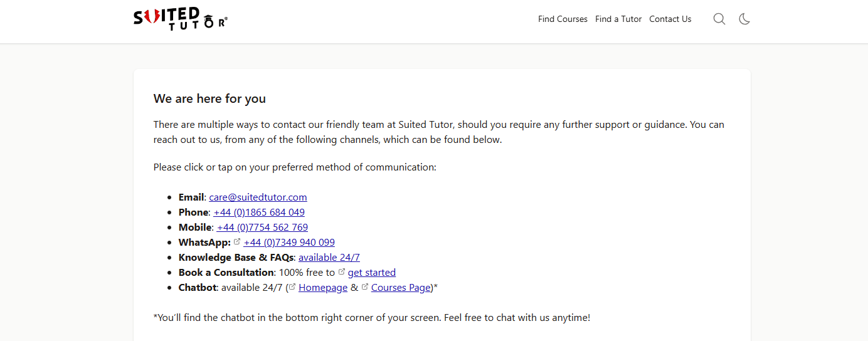Image resolution: width=868 pixels, height=341 pixels.
Task: Click the chatbot footnote text
Action: point(371,317)
